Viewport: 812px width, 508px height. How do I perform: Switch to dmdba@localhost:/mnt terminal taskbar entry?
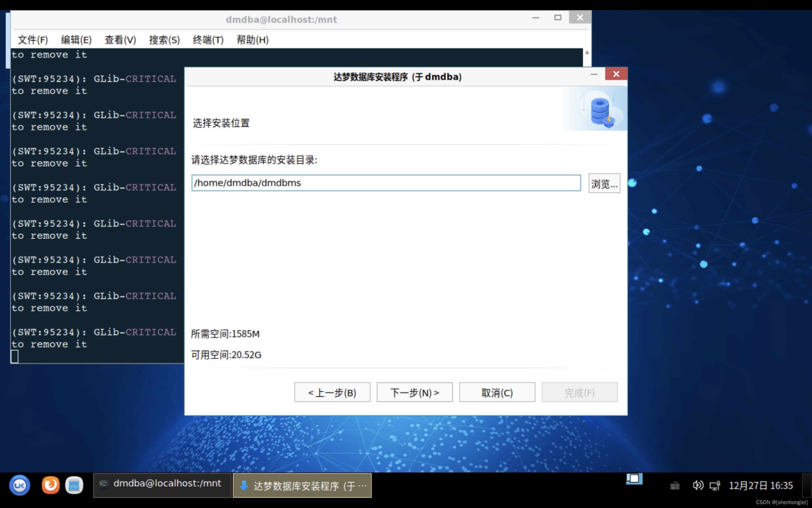162,485
